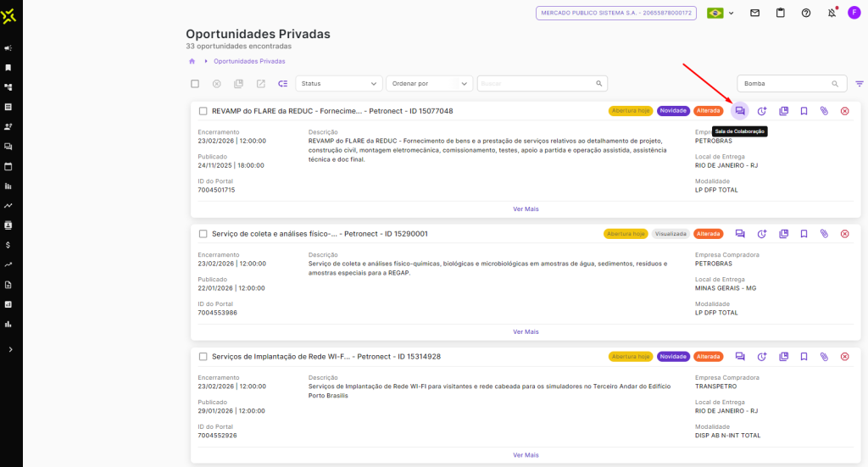Click the help question mark icon

pos(806,13)
